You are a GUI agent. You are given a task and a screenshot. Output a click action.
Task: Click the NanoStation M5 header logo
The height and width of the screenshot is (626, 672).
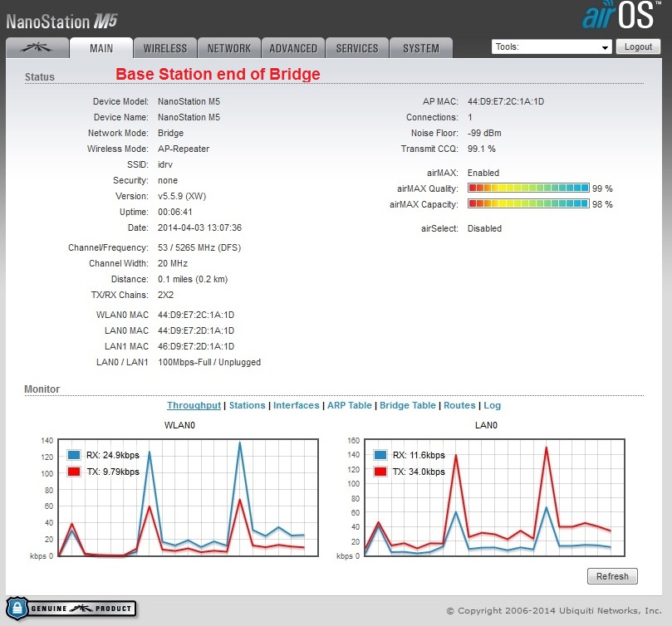pyautogui.click(x=63, y=17)
